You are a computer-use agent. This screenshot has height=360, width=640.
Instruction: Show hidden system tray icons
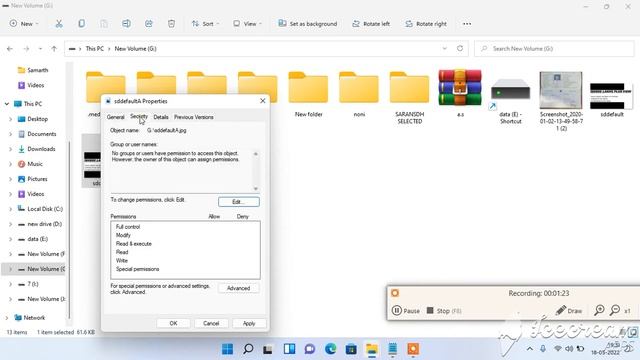pyautogui.click(x=530, y=349)
